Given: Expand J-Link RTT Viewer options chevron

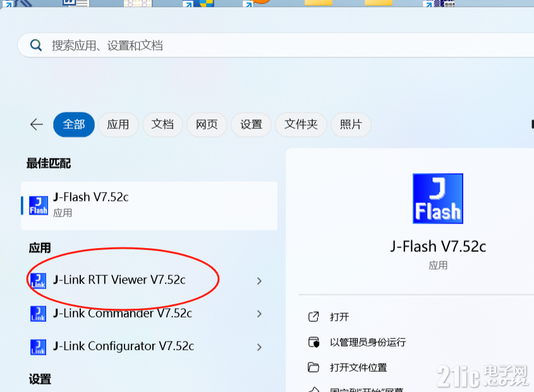Looking at the screenshot, I should coord(260,281).
